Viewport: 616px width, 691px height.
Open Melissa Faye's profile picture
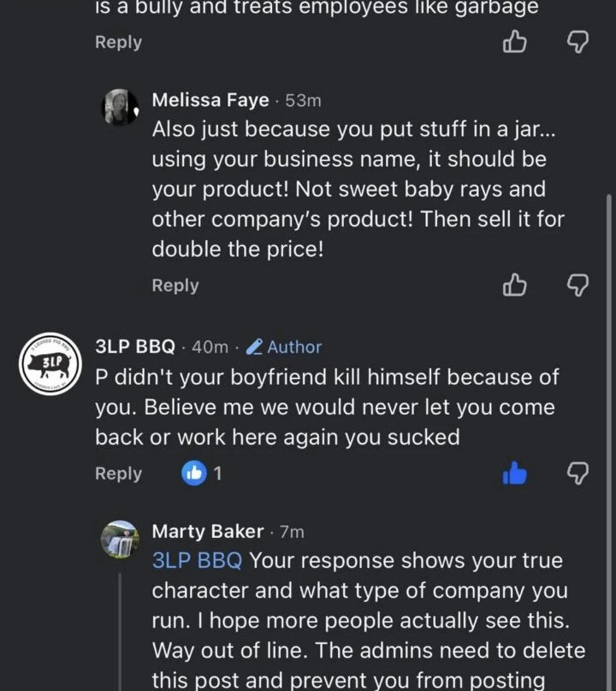121,108
